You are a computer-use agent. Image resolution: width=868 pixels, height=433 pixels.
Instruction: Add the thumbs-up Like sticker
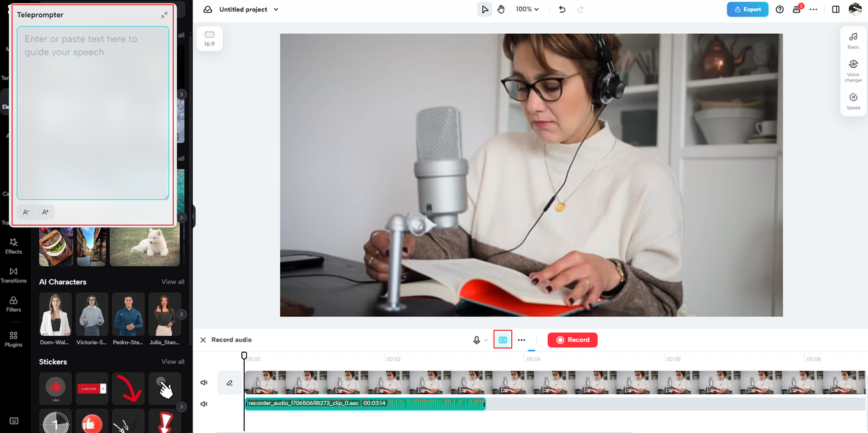pos(56,389)
